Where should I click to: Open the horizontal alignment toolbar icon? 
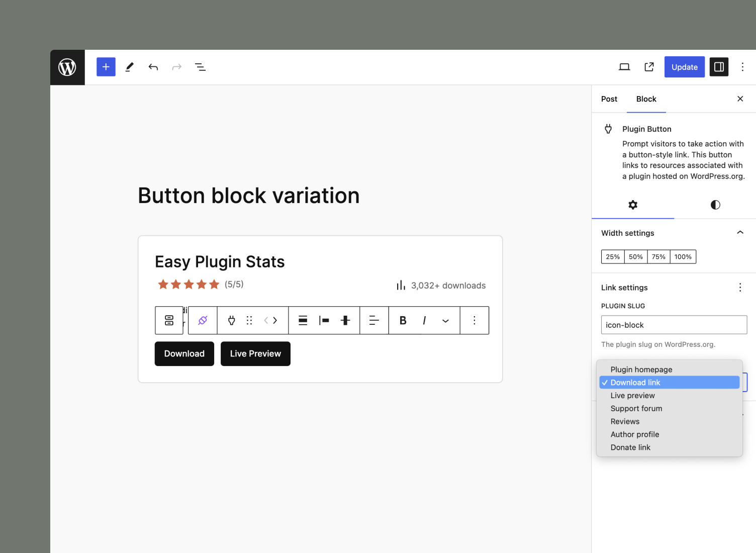324,320
